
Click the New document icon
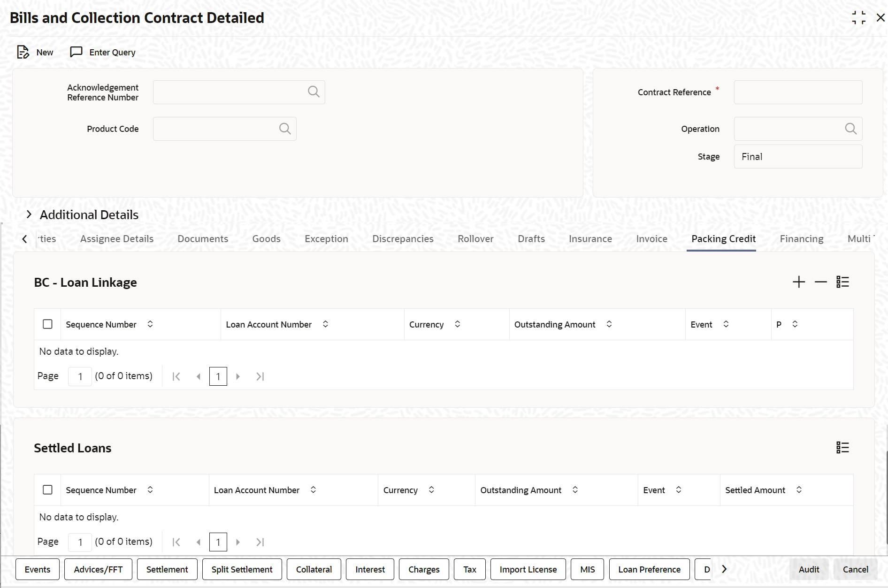click(23, 52)
